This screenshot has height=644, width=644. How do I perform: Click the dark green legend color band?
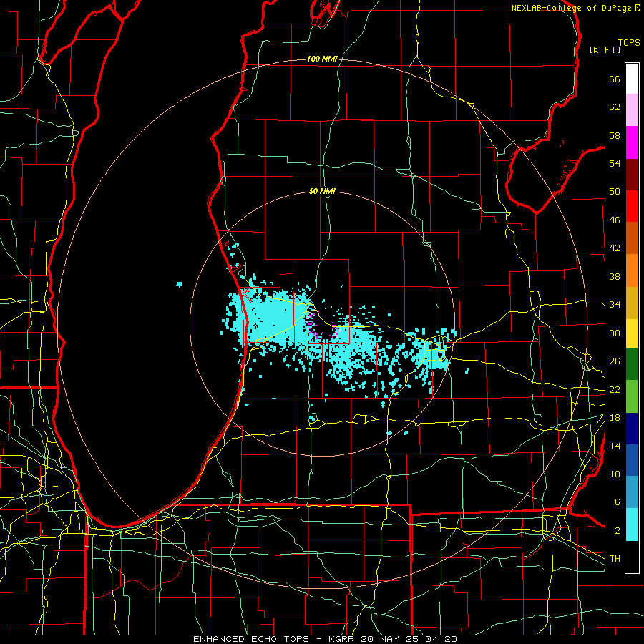point(632,364)
